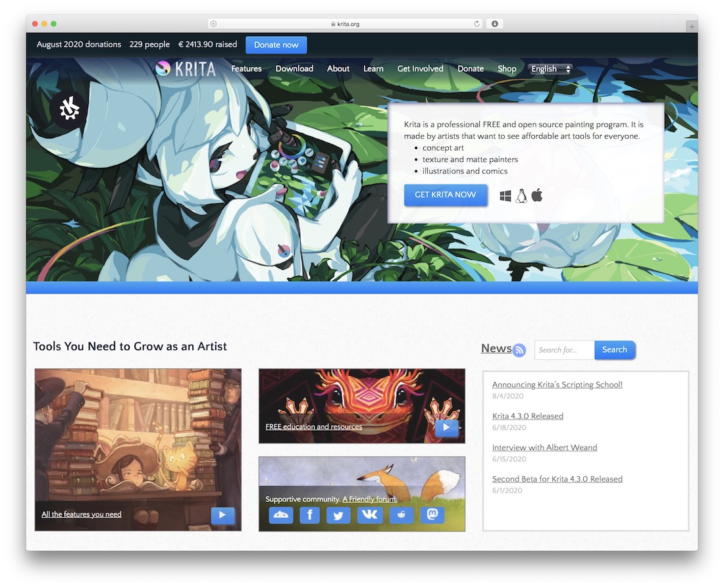Open Krita's Facebook page icon
Screen dimensions: 724x588
tap(310, 514)
